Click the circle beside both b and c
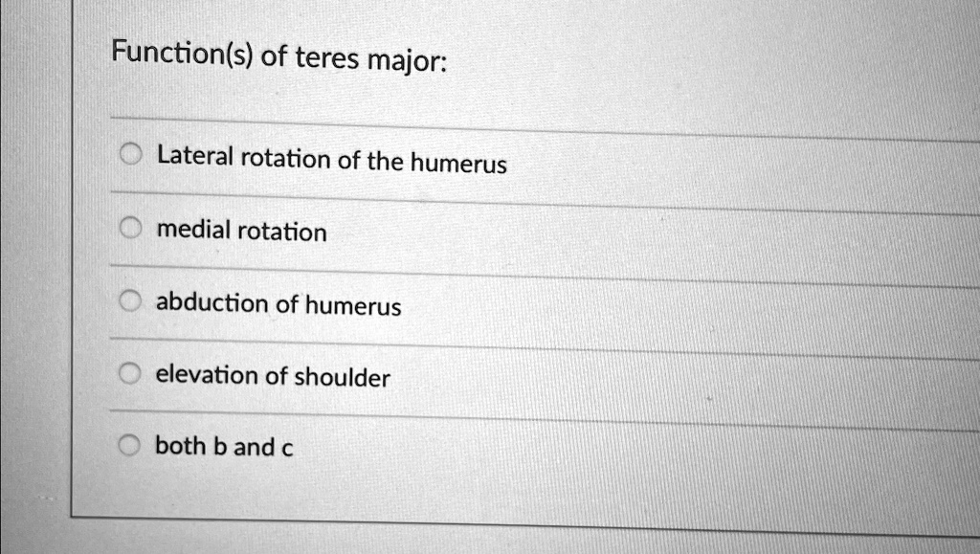Image resolution: width=980 pixels, height=554 pixels. [x=130, y=442]
